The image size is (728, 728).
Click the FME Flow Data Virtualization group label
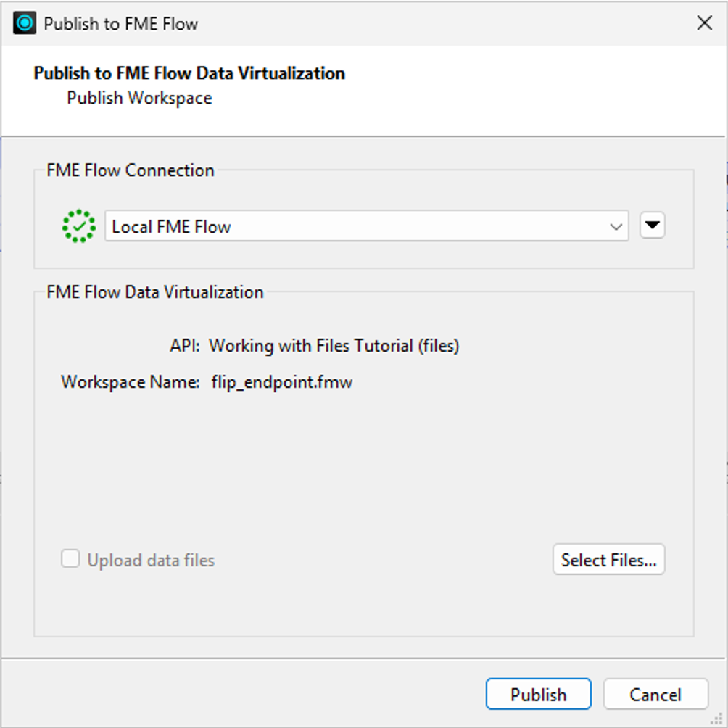[x=155, y=292]
